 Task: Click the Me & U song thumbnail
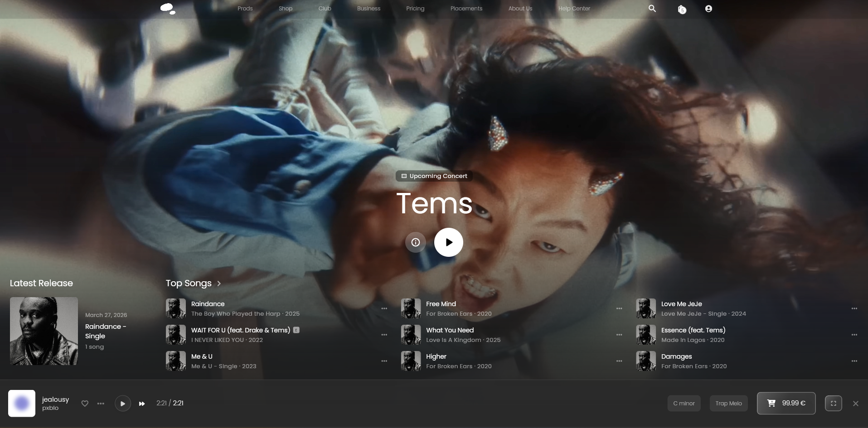click(176, 361)
